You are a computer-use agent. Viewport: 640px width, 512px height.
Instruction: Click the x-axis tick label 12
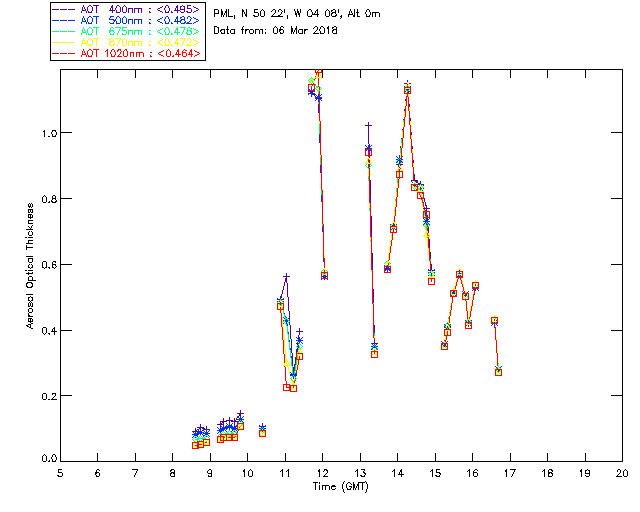(322, 473)
